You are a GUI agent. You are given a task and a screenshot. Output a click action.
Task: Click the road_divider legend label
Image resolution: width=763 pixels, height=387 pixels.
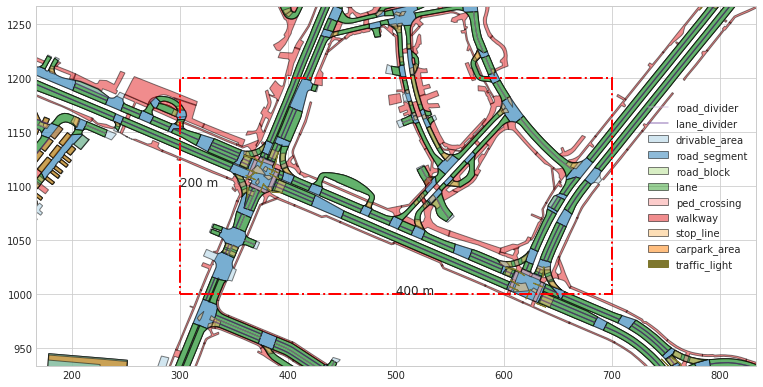pos(707,109)
